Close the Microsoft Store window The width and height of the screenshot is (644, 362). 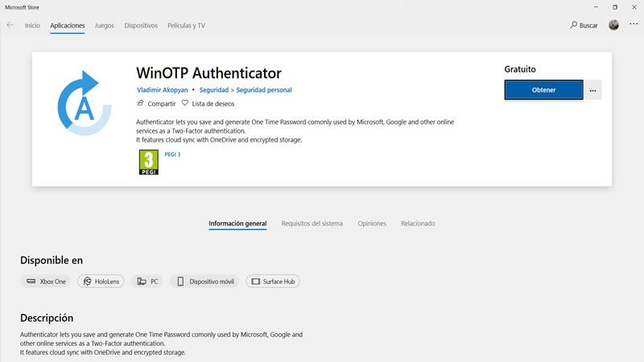click(x=634, y=7)
